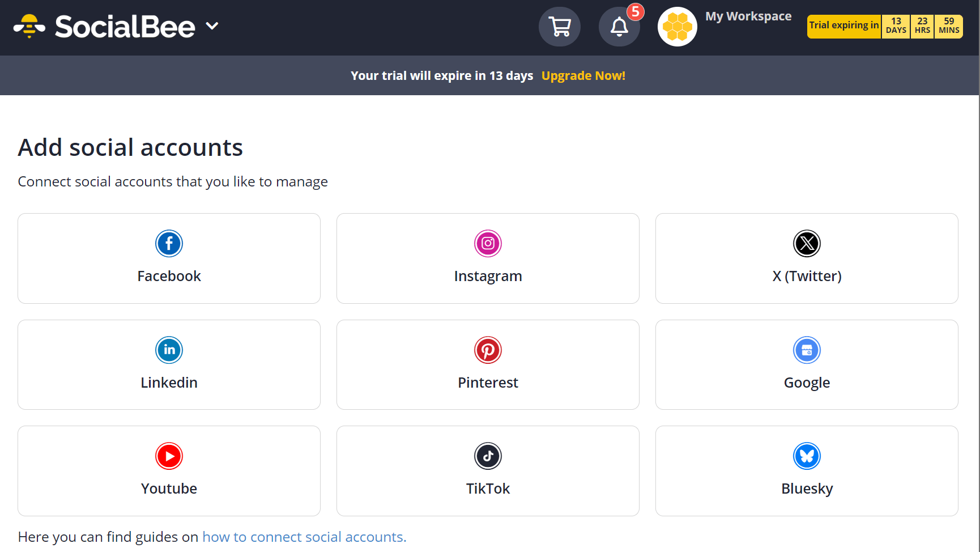
Task: Click the Pinterest icon
Action: tap(488, 350)
